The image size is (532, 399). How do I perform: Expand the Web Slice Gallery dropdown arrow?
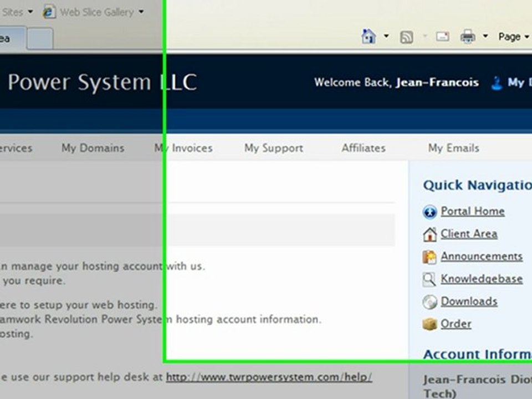point(141,12)
